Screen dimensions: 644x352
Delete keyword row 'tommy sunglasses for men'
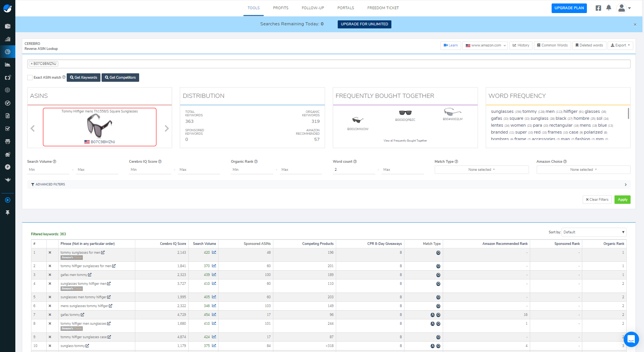coord(50,253)
